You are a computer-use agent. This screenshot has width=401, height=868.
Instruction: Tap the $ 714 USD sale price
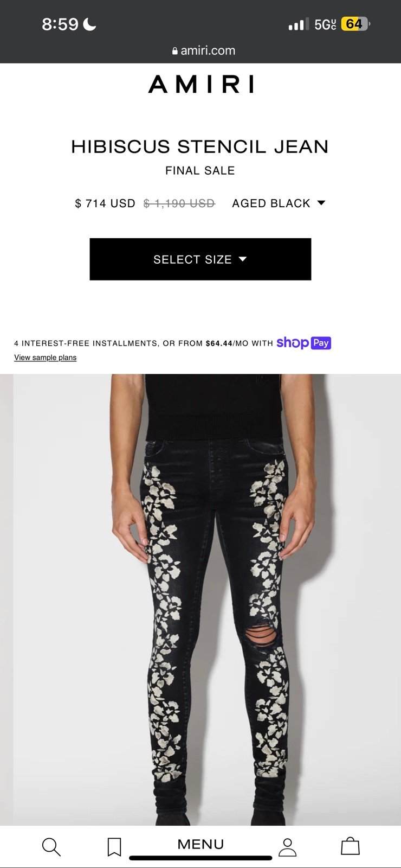[x=105, y=203]
